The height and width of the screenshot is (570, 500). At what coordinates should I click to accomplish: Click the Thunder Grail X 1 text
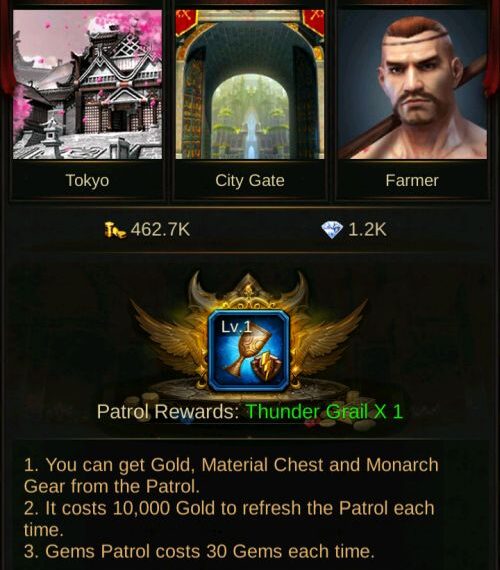click(324, 412)
